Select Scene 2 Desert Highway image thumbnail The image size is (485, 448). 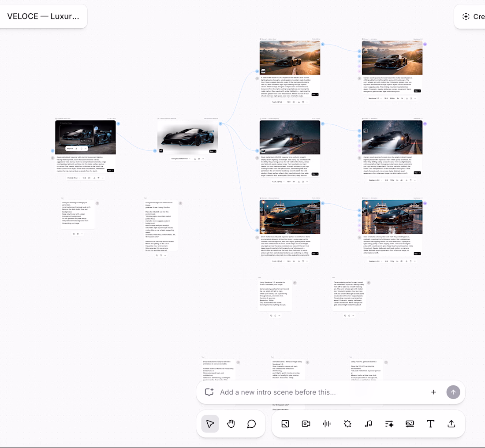[290, 138]
